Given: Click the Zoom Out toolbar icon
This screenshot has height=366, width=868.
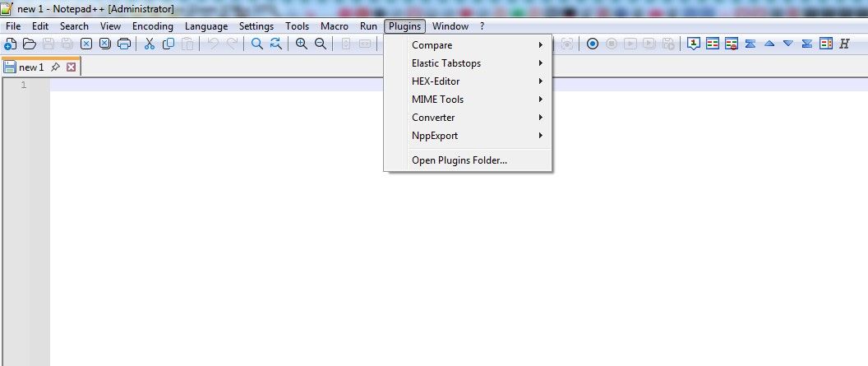Looking at the screenshot, I should (320, 44).
